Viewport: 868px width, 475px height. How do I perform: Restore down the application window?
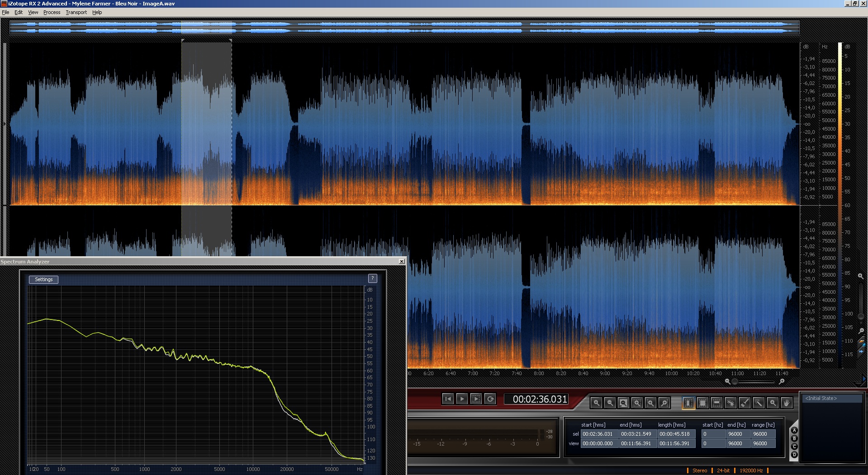pyautogui.click(x=855, y=4)
